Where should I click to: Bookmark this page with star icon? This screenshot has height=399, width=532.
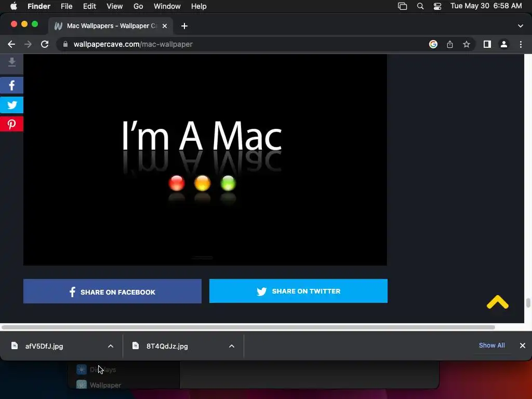[x=467, y=45]
